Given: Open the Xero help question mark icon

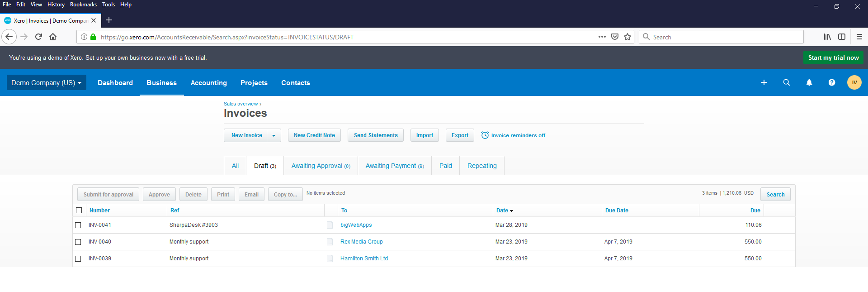Looking at the screenshot, I should (832, 82).
